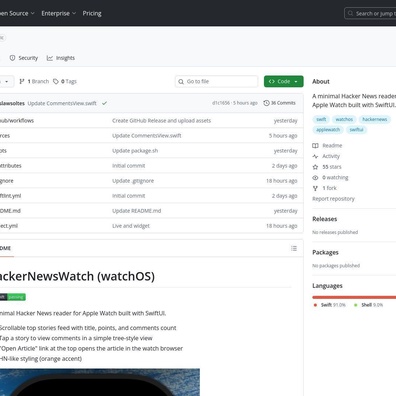View the 55 stars link
Screen dimensions: 396x396
[332, 167]
